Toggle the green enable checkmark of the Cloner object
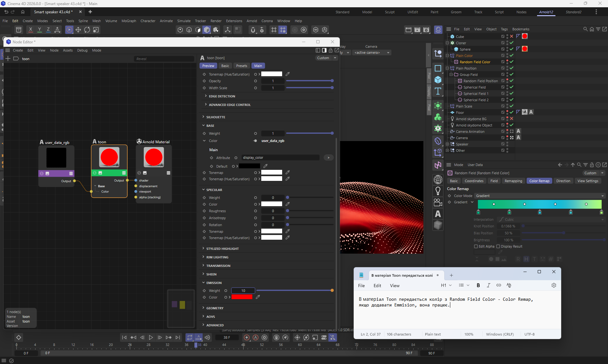This screenshot has height=364, width=608. [511, 43]
